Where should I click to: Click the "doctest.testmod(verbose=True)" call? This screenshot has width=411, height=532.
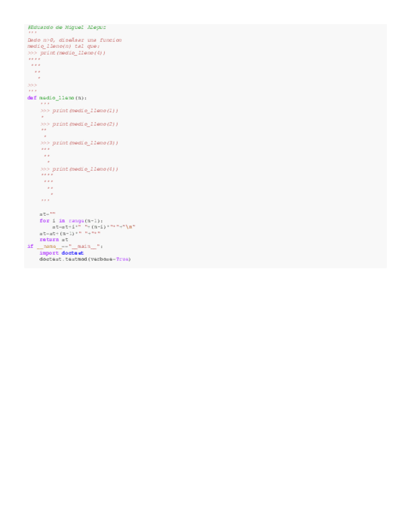(x=85, y=259)
